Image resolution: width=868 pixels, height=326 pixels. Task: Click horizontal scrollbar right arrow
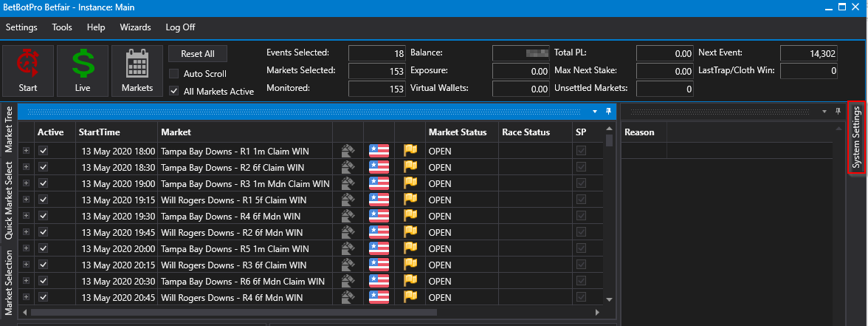pyautogui.click(x=596, y=312)
